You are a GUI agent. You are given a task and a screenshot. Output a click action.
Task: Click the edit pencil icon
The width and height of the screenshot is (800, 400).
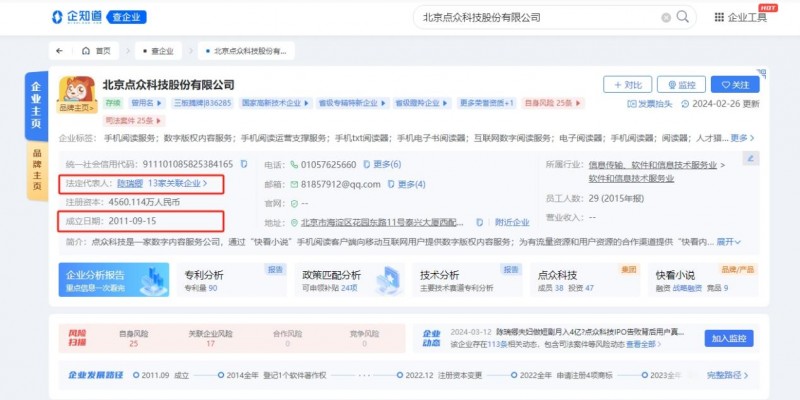(x=751, y=158)
